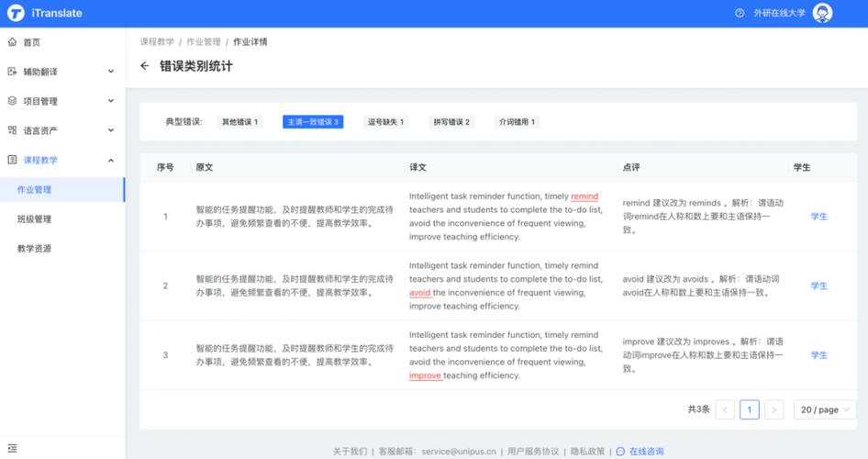
Task: Collapse the 课程教学 menu chevron
Action: pyautogui.click(x=111, y=160)
